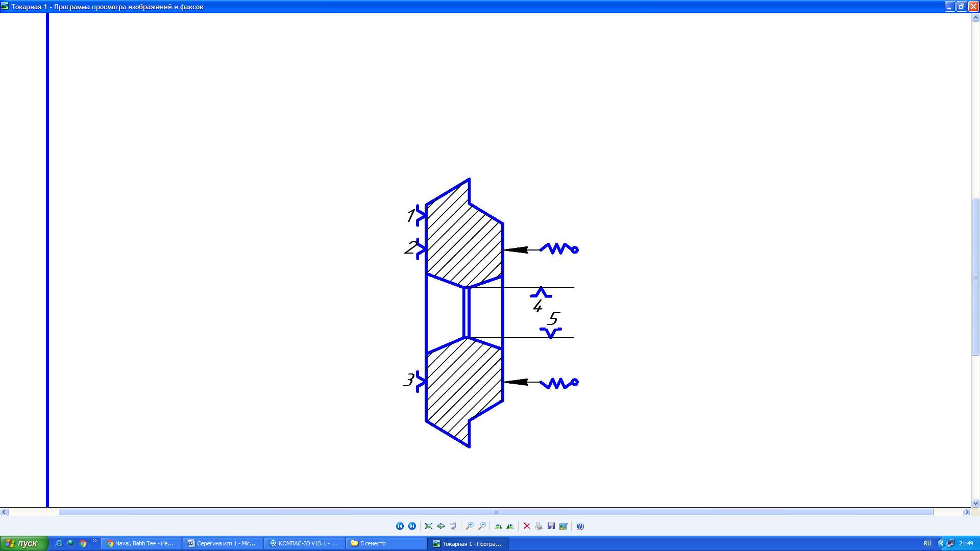The height and width of the screenshot is (551, 980).
Task: Open the 5 семестр folder window
Action: [386, 543]
